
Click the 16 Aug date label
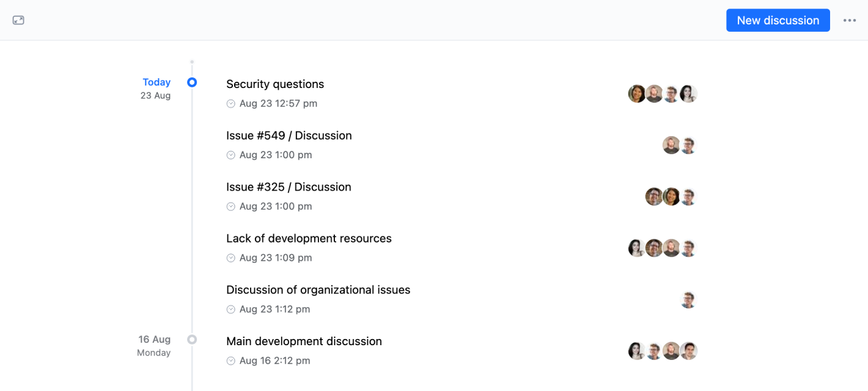[x=154, y=339]
